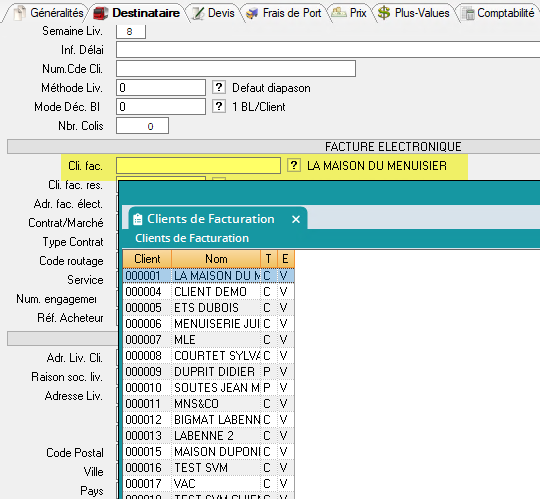This screenshot has width=540, height=499.
Task: Click the Inf. Délai text field
Action: pyautogui.click(x=328, y=50)
